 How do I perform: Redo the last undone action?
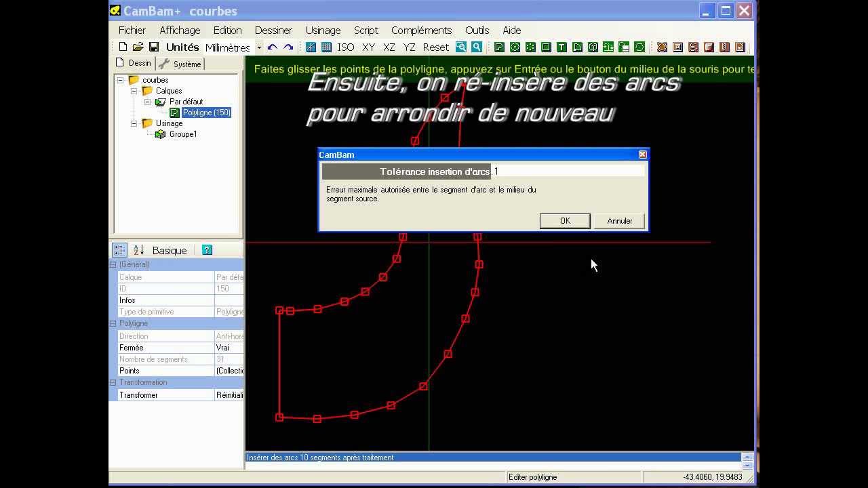coord(288,47)
